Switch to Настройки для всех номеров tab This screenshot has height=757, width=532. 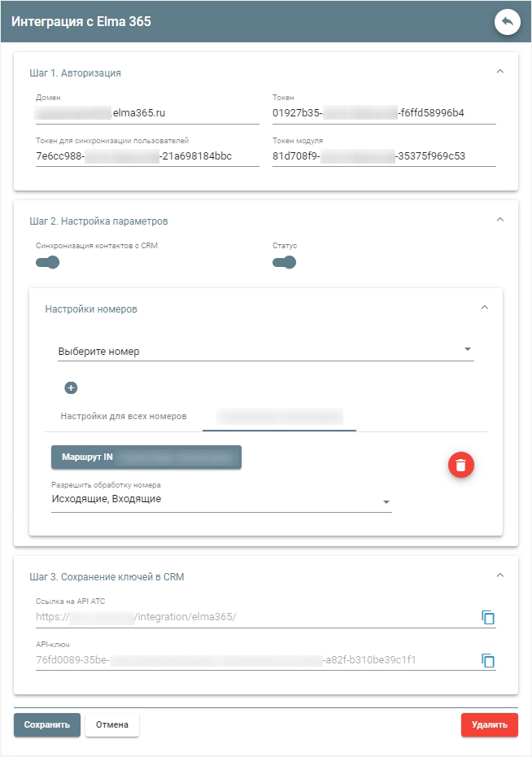(x=124, y=416)
